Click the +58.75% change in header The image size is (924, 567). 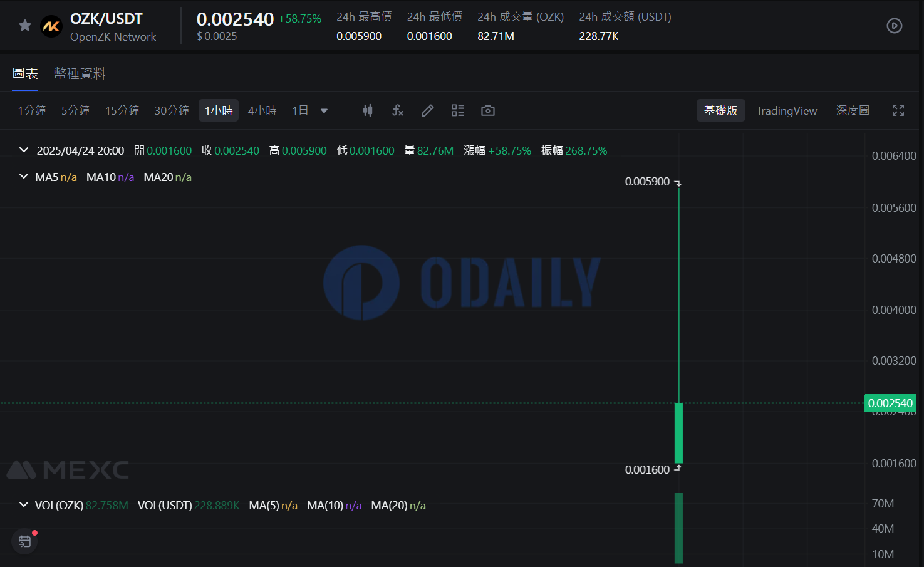pyautogui.click(x=300, y=19)
